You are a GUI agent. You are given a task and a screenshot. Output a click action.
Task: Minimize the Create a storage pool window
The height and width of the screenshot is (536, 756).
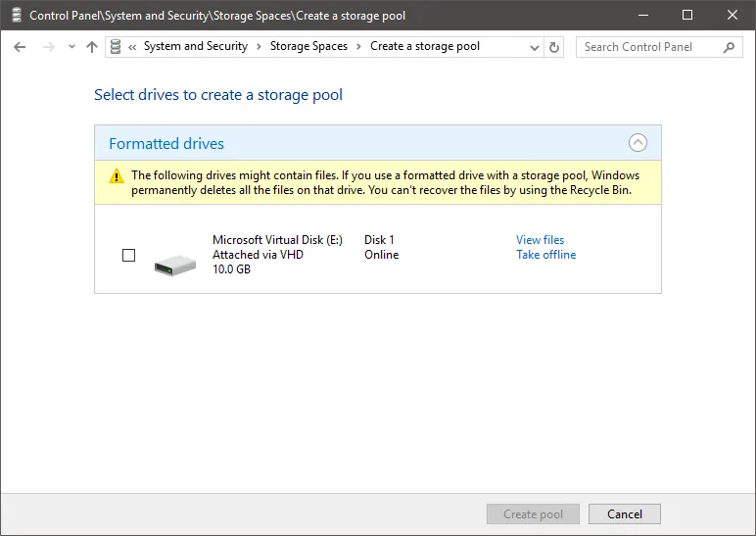[643, 15]
